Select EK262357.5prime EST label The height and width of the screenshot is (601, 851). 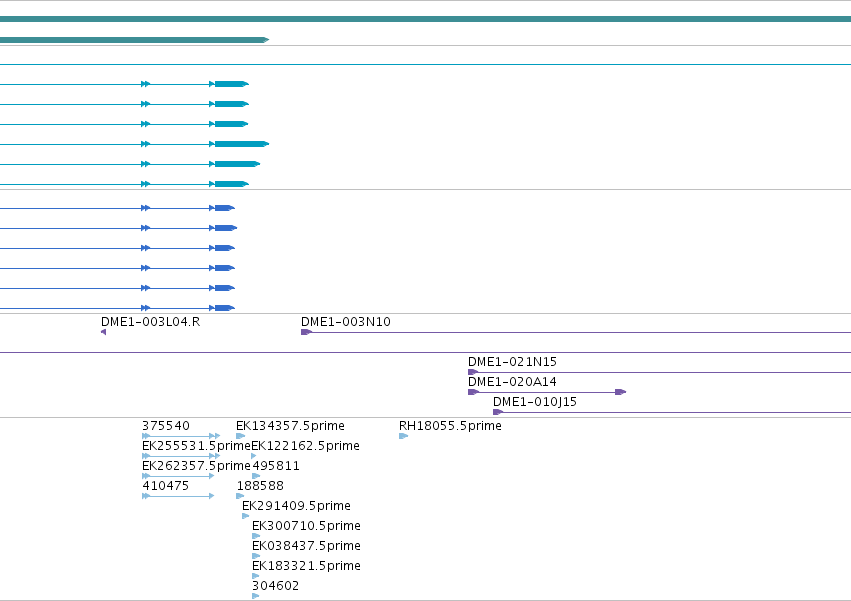pos(196,466)
